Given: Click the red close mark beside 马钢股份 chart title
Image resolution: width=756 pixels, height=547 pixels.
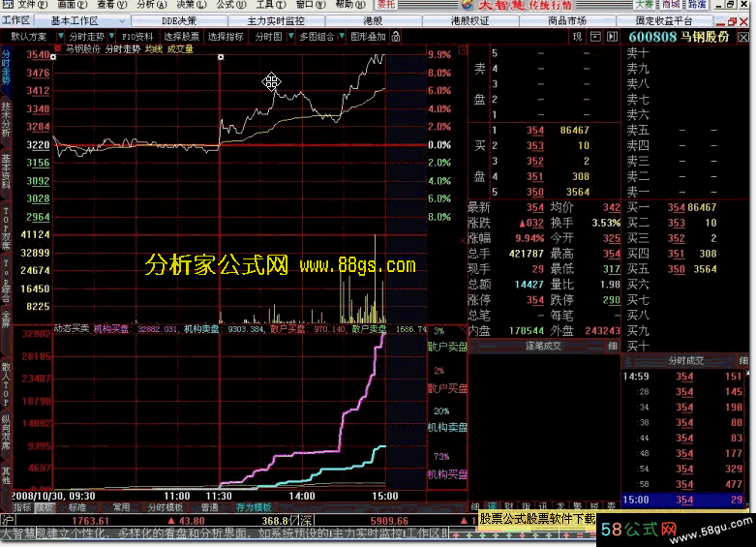Looking at the screenshot, I should 57,48.
